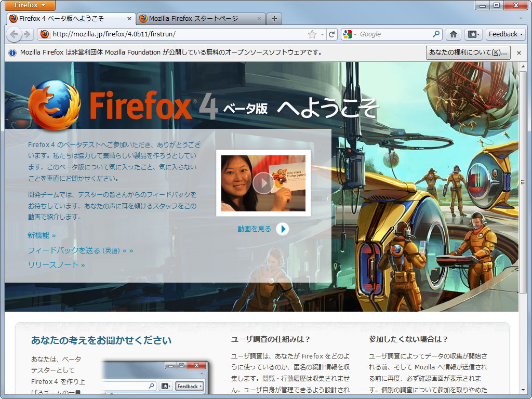Image resolution: width=532 pixels, height=399 pixels.
Task: Dismiss the notification bar with its x button
Action: tap(518, 52)
